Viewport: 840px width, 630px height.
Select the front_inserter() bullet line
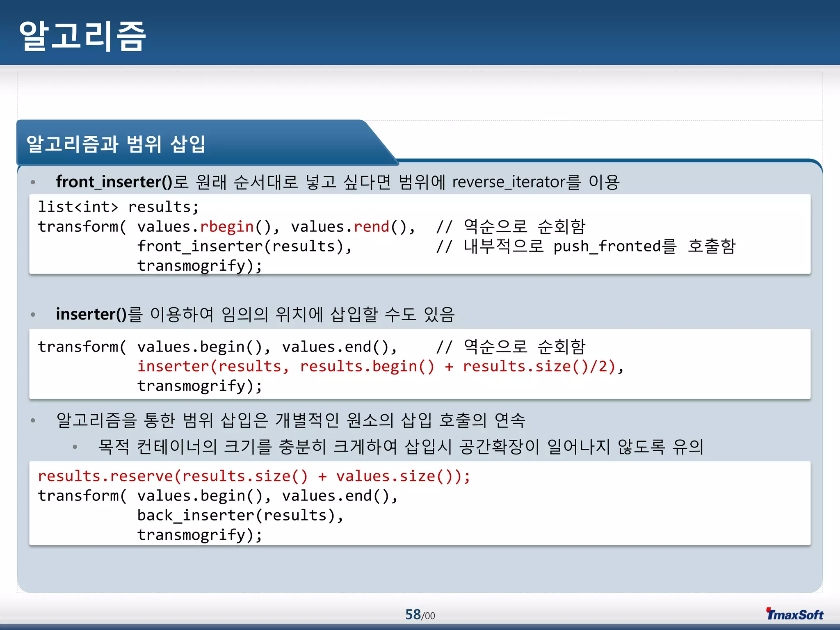click(338, 182)
